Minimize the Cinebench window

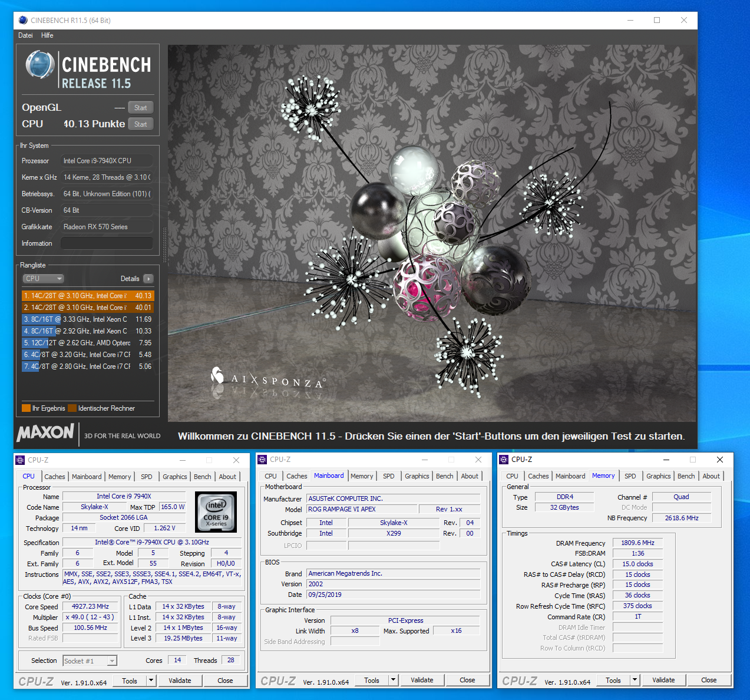point(630,20)
